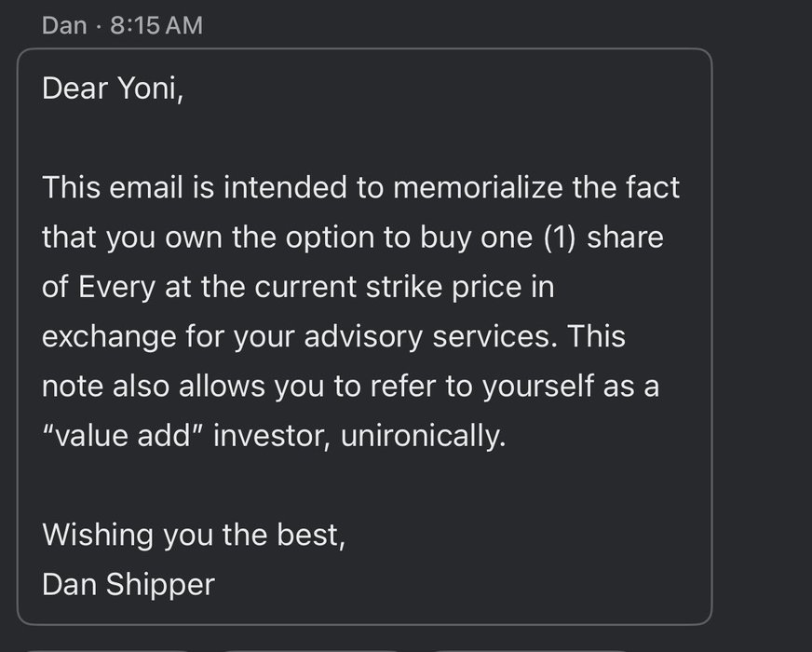This screenshot has width=812, height=652.
Task: Click the Wishing you the best line
Action: tap(193, 535)
